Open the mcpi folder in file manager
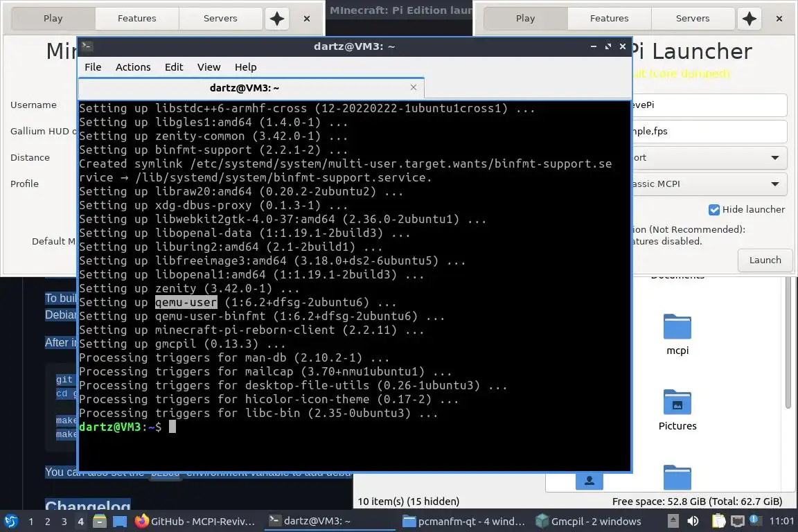 pyautogui.click(x=677, y=335)
